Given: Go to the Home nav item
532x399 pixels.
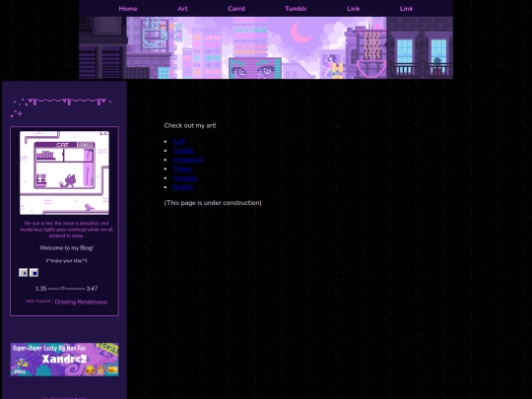Looking at the screenshot, I should click(128, 9).
